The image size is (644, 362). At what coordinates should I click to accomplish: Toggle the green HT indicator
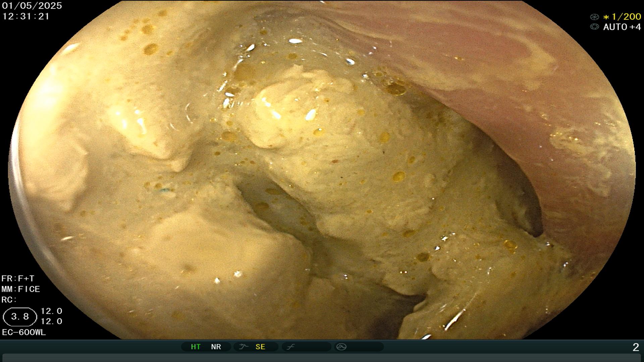(x=196, y=347)
